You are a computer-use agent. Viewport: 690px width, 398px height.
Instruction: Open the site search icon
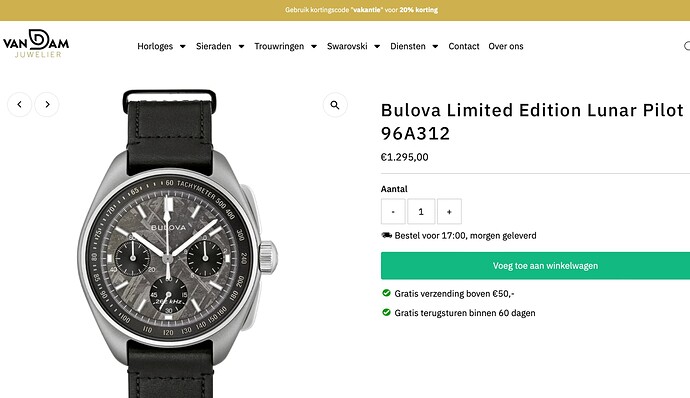click(x=687, y=46)
